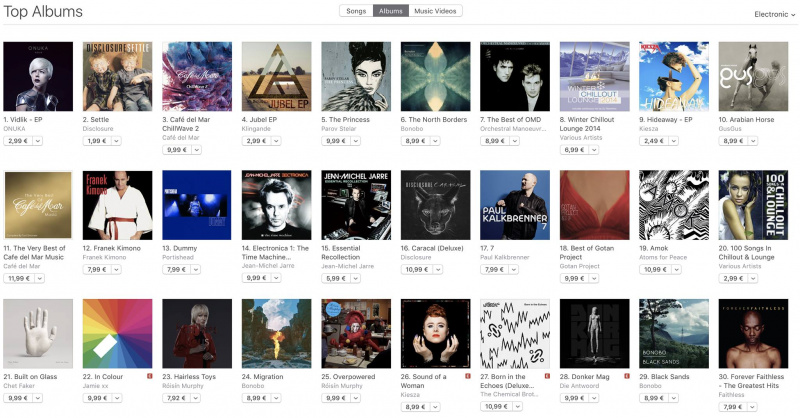Expand price dropdown arrow for Caracal (Deluxe)
The width and height of the screenshot is (800, 418).
[437, 269]
